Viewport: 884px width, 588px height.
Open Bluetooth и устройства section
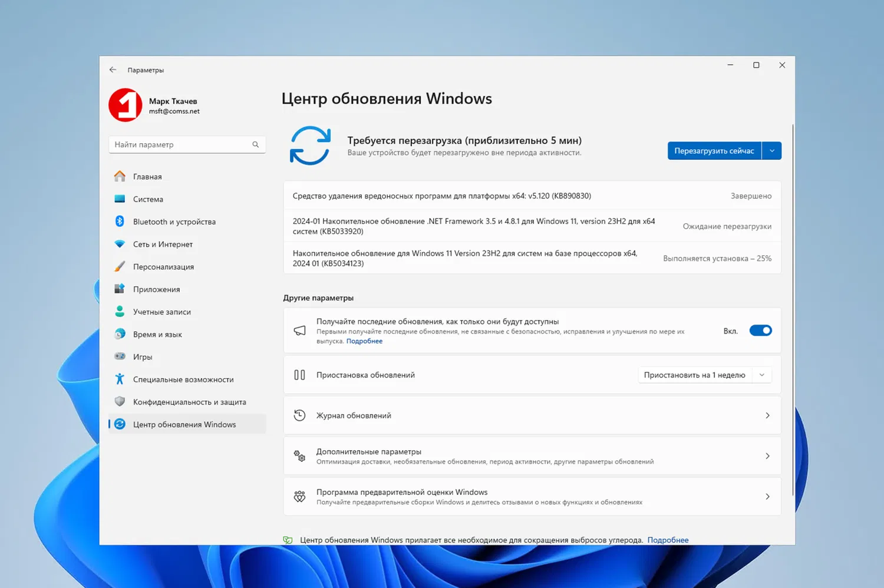[x=187, y=222]
